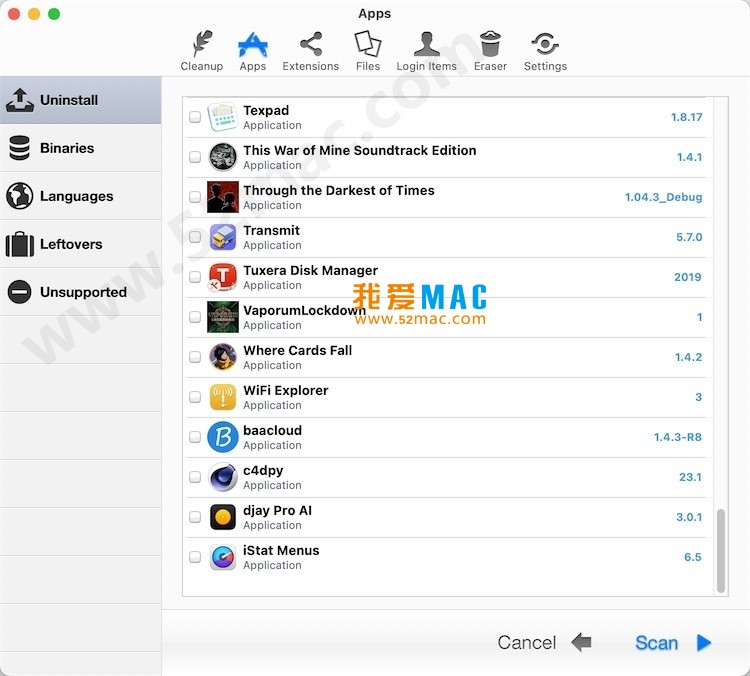Open the Eraser trash can icon
Viewport: 750px width, 676px height.
(490, 44)
